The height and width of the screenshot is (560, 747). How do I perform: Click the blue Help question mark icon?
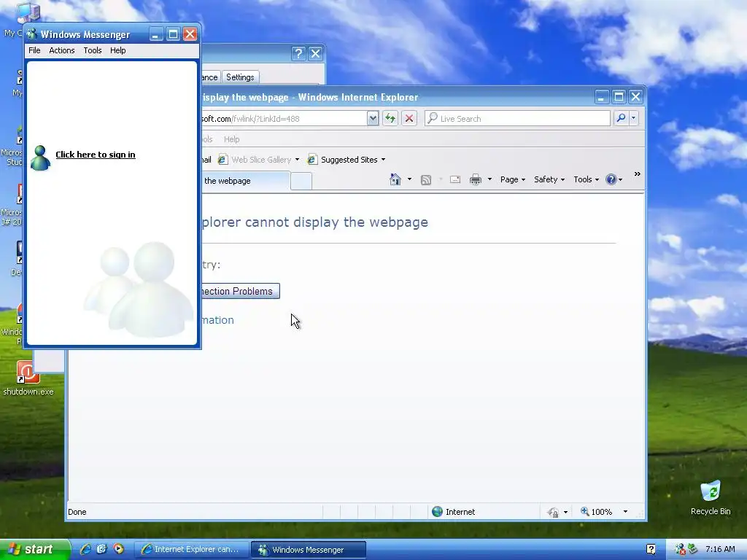[611, 179]
